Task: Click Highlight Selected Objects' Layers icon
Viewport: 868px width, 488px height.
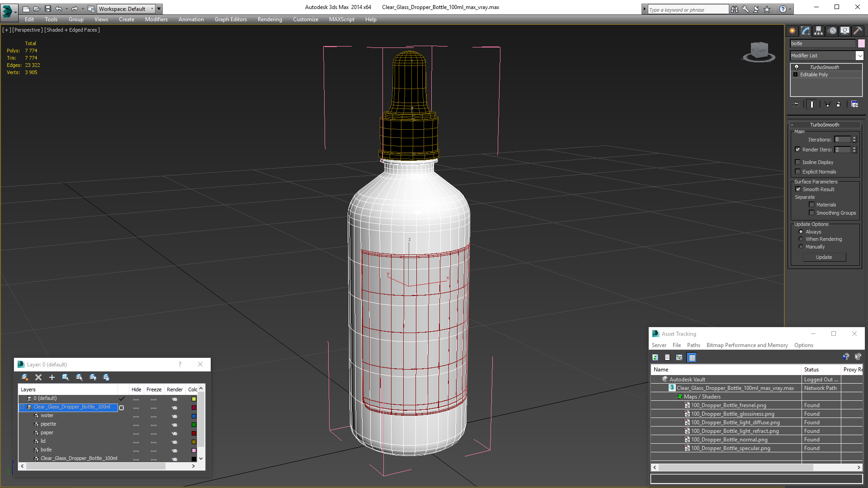Action: 79,377
